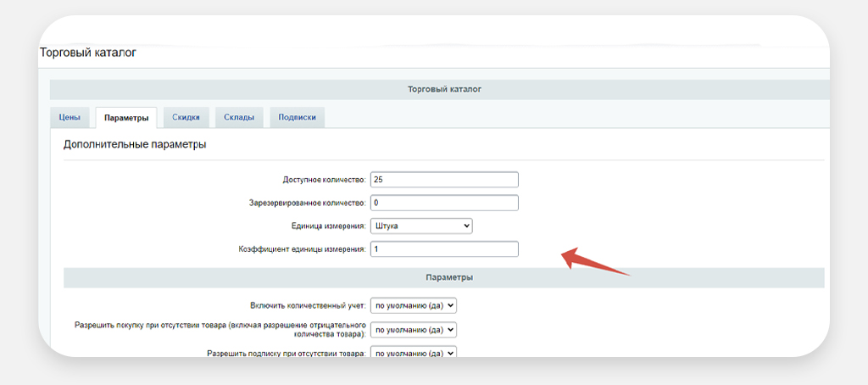This screenshot has height=385, width=868.
Task: Click the gray Параметры section header bar
Action: coord(443,277)
